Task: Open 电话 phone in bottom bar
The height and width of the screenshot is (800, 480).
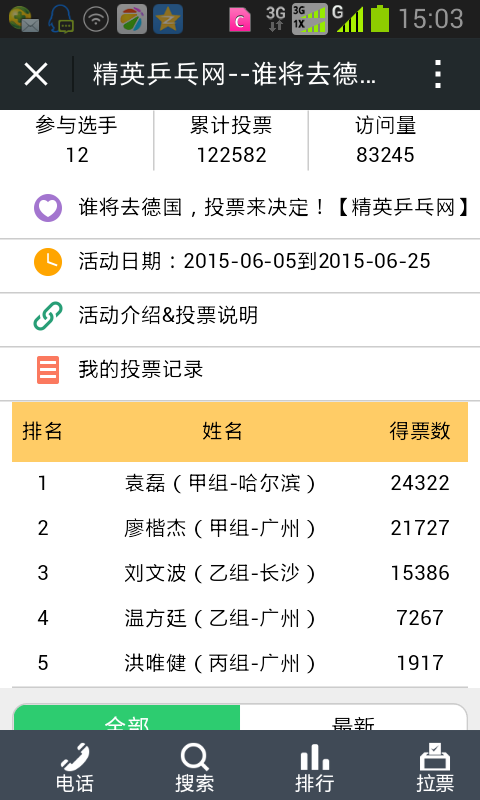Action: pos(75,768)
